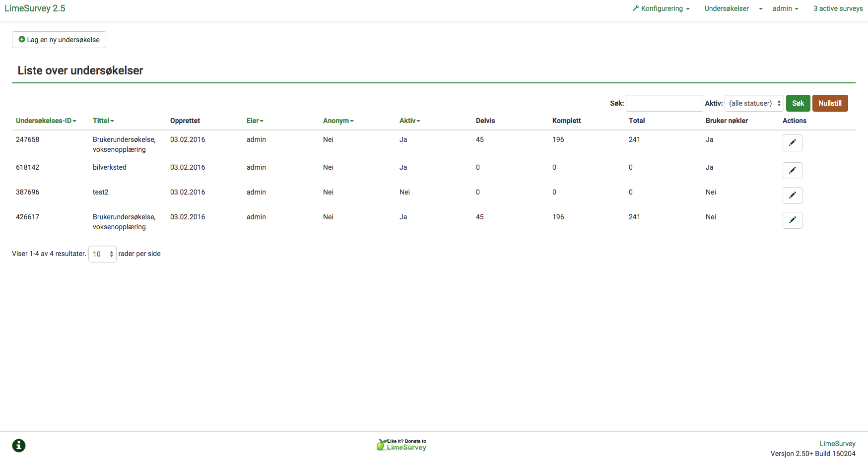Click the info icon in the footer
This screenshot has height=460, width=868.
[19, 446]
